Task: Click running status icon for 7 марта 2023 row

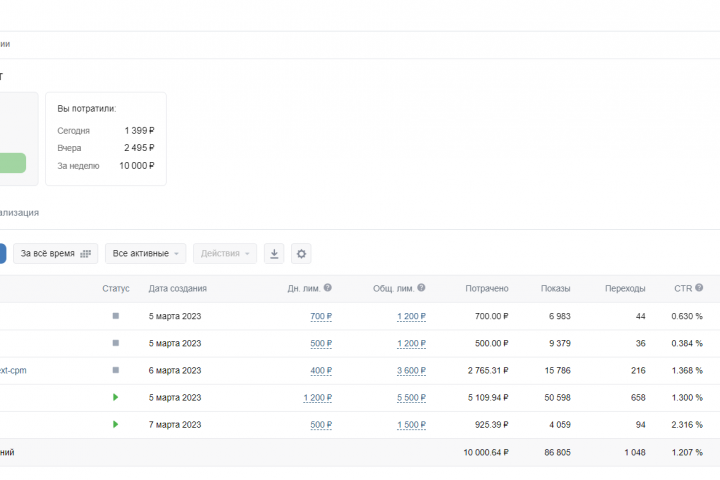Action: tap(116, 424)
